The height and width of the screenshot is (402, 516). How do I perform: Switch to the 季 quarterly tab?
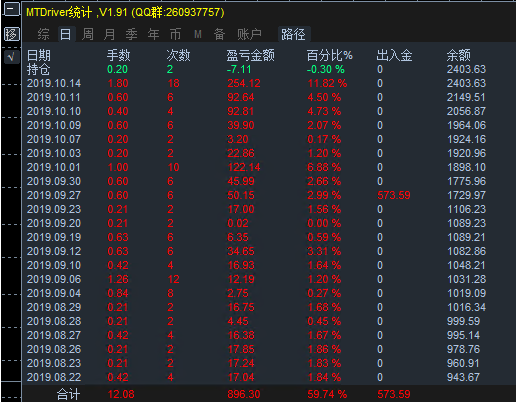point(131,34)
